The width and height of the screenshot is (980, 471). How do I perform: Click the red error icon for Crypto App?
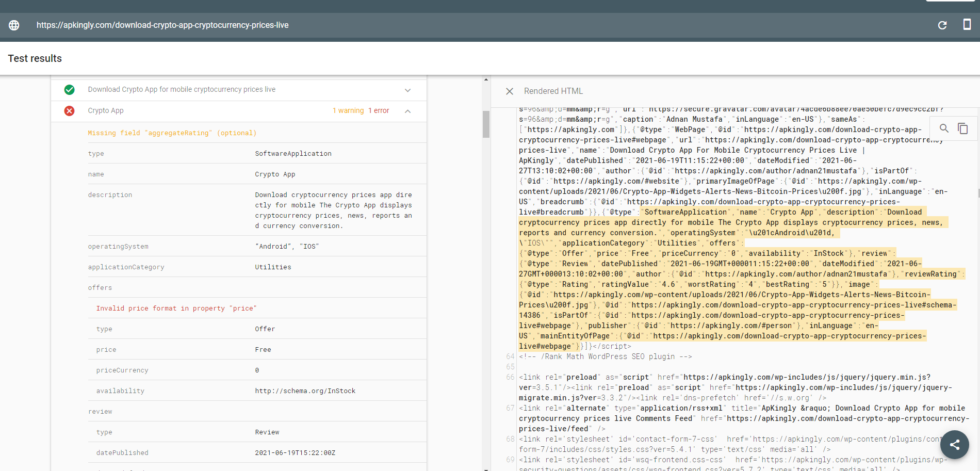69,111
